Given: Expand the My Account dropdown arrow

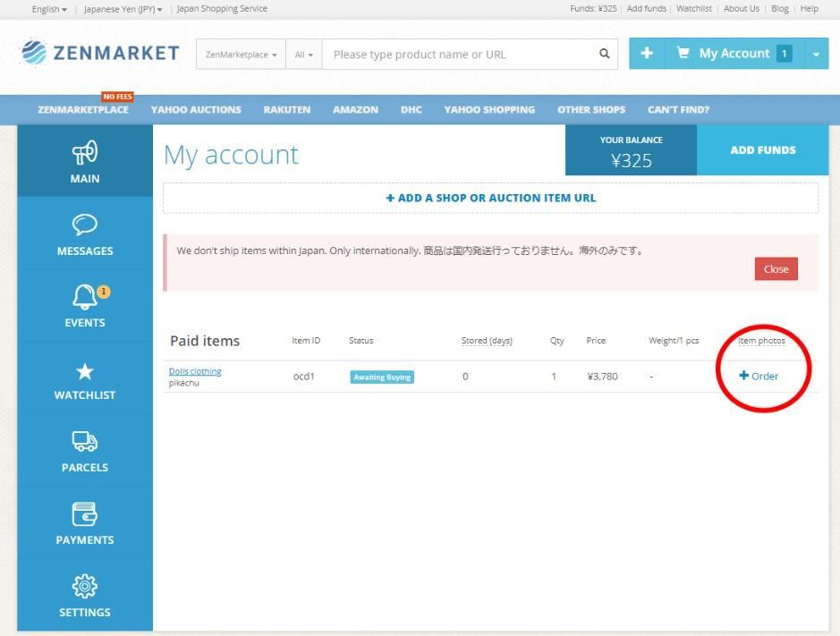Looking at the screenshot, I should [816, 54].
